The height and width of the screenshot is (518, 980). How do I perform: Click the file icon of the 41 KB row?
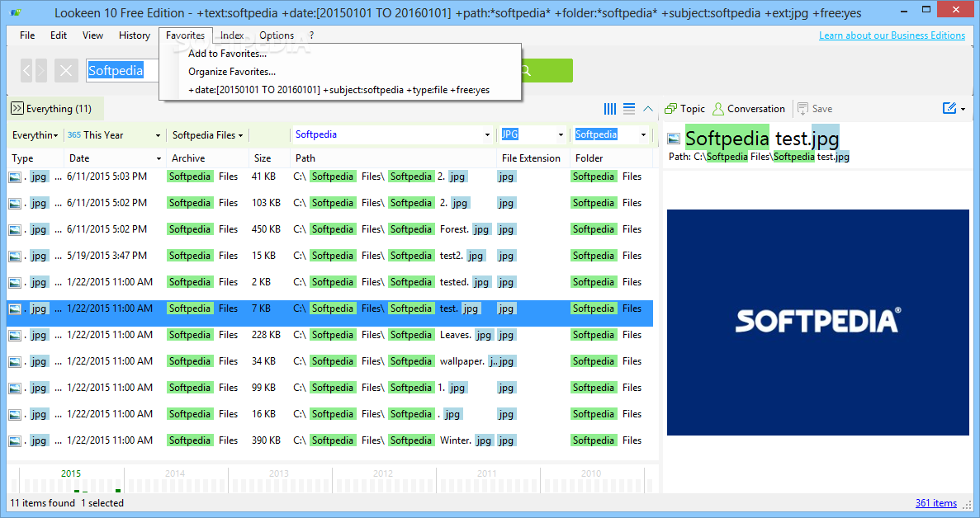coord(15,177)
